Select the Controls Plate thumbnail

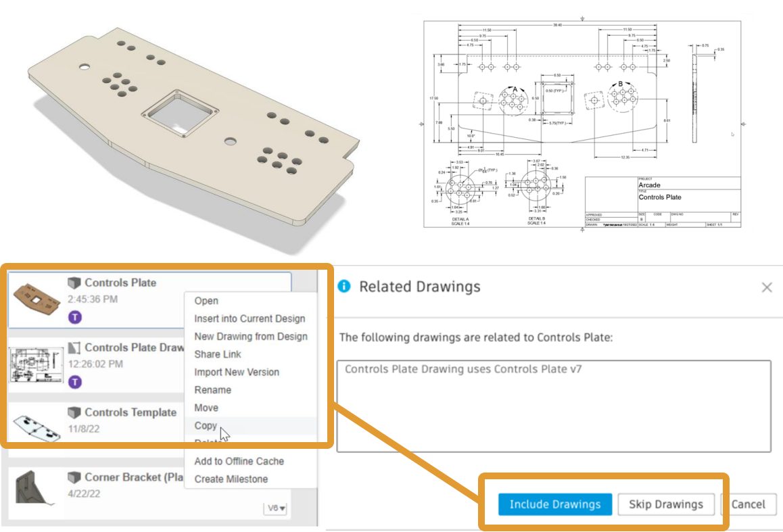(37, 300)
